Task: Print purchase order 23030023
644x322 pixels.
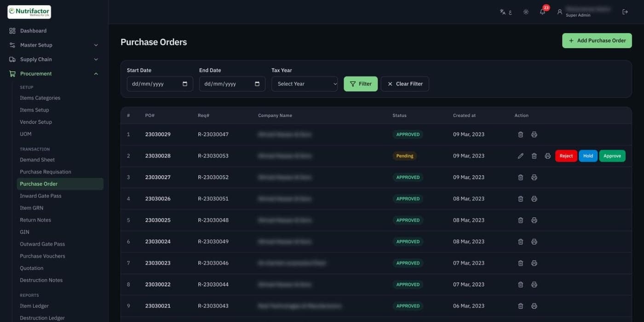Action: pyautogui.click(x=534, y=263)
